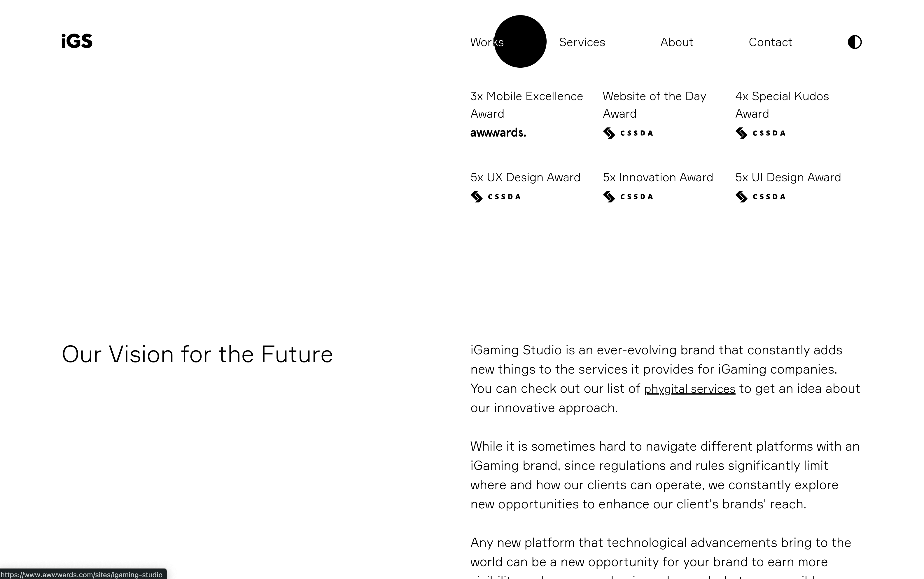
Task: Go to the Services page
Action: [x=582, y=42]
